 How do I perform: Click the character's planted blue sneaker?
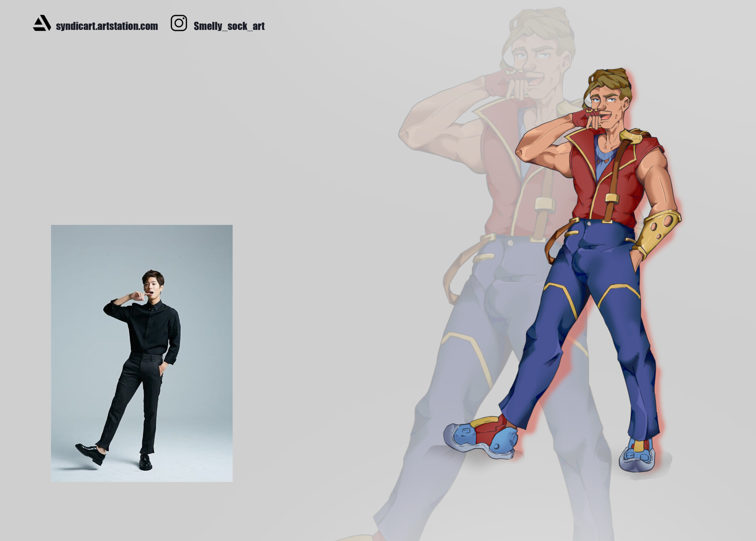(638, 456)
